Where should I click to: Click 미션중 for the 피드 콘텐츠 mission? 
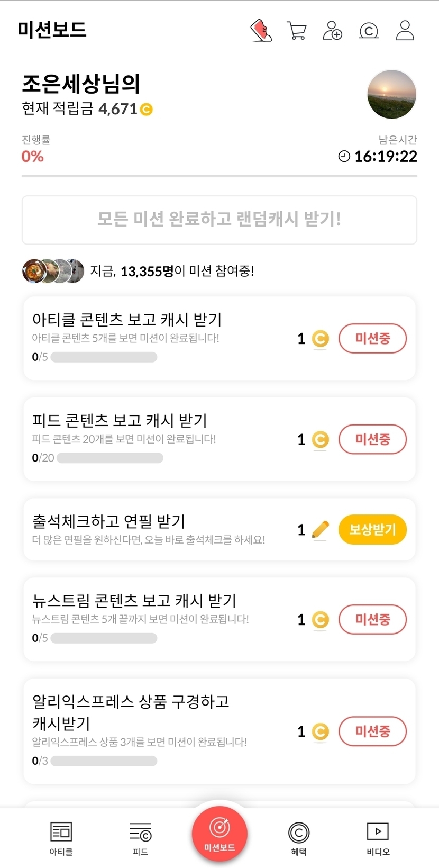[x=372, y=439]
